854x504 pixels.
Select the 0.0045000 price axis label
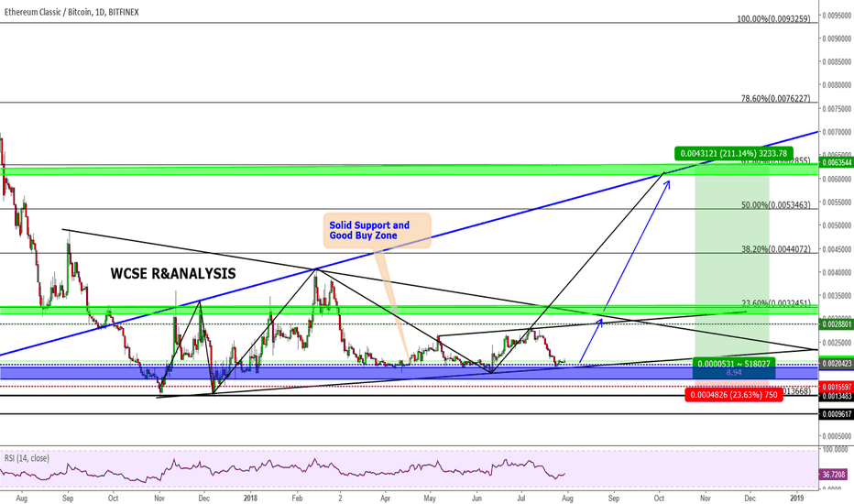click(x=837, y=249)
